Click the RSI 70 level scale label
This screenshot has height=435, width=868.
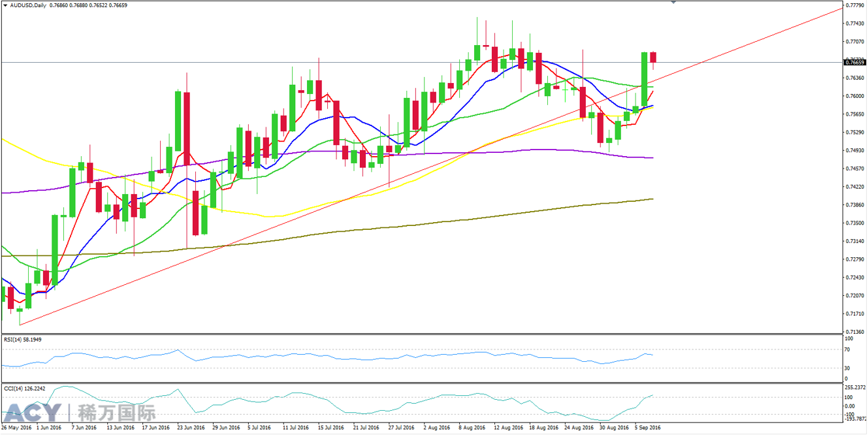848,350
